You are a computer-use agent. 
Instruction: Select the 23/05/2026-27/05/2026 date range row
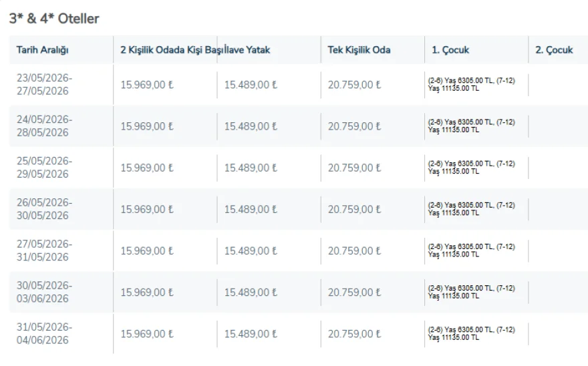point(45,84)
